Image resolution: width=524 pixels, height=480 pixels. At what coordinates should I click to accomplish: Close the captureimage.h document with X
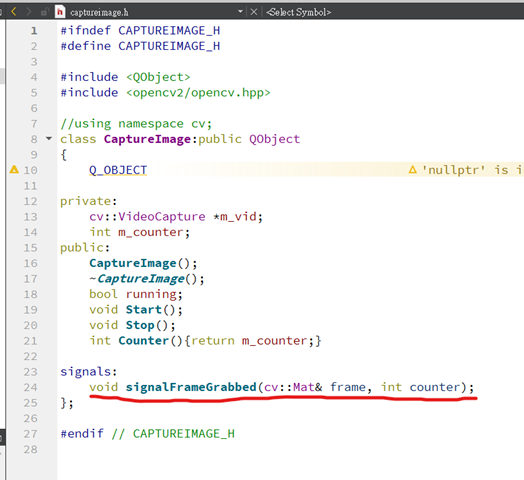(254, 12)
